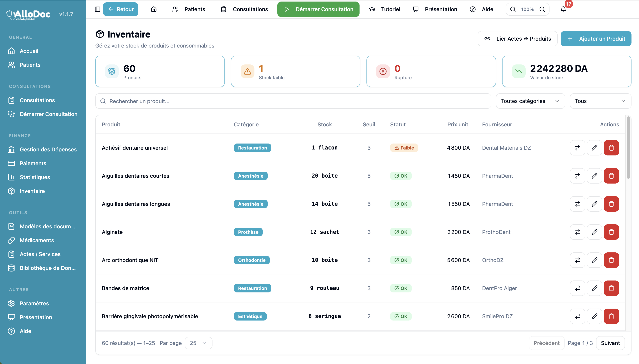Click the Valeur du stock card
639x364 pixels.
(x=566, y=72)
